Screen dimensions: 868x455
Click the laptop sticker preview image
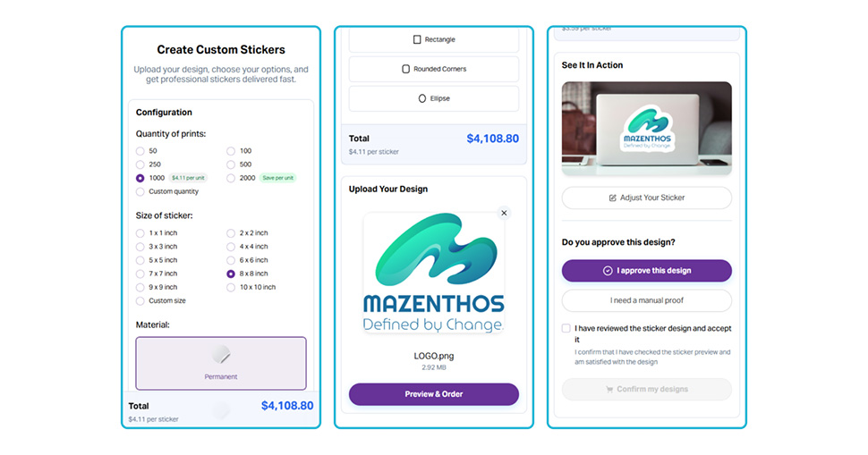647,128
